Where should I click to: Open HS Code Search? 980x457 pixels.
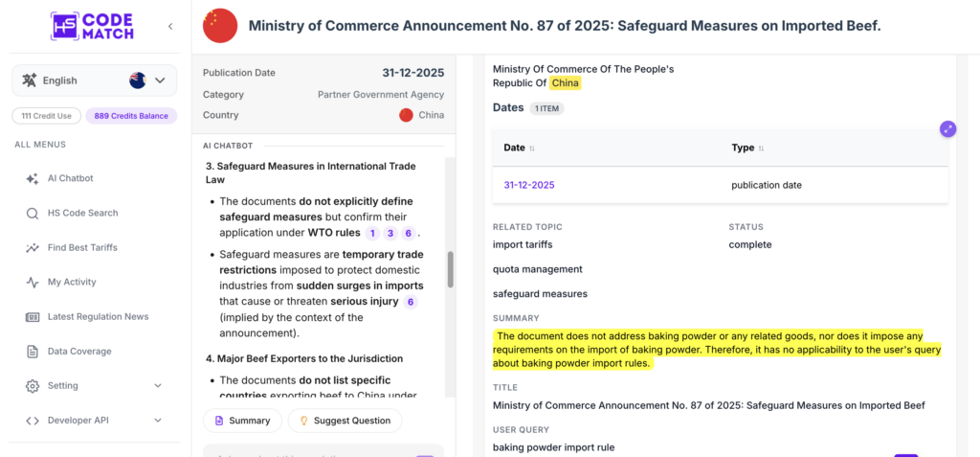coord(82,213)
